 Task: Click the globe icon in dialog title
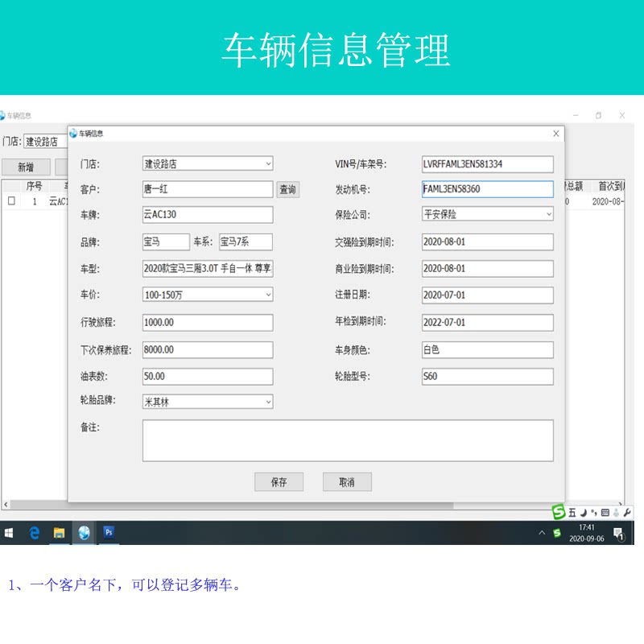(x=73, y=133)
